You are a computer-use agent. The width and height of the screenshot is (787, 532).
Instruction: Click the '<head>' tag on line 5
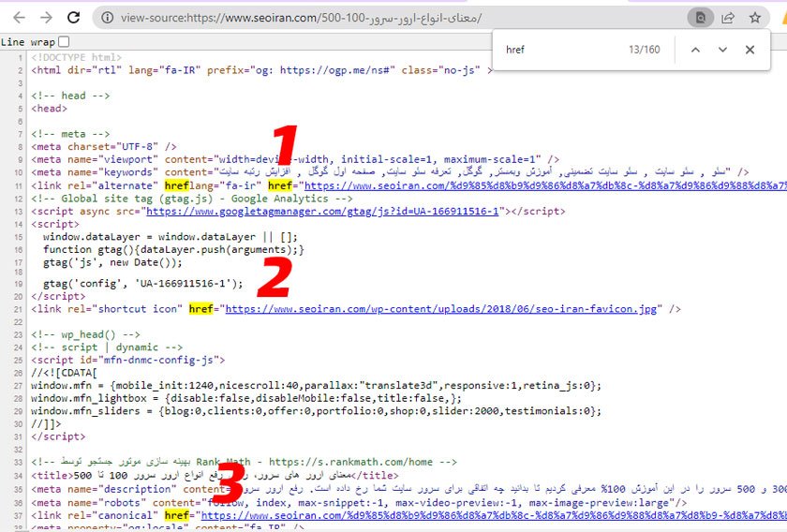click(49, 109)
